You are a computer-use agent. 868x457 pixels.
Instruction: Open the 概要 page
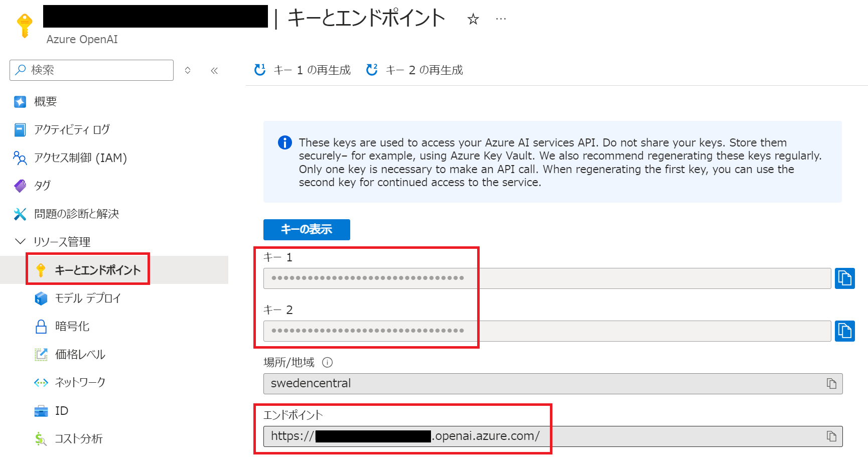point(46,101)
